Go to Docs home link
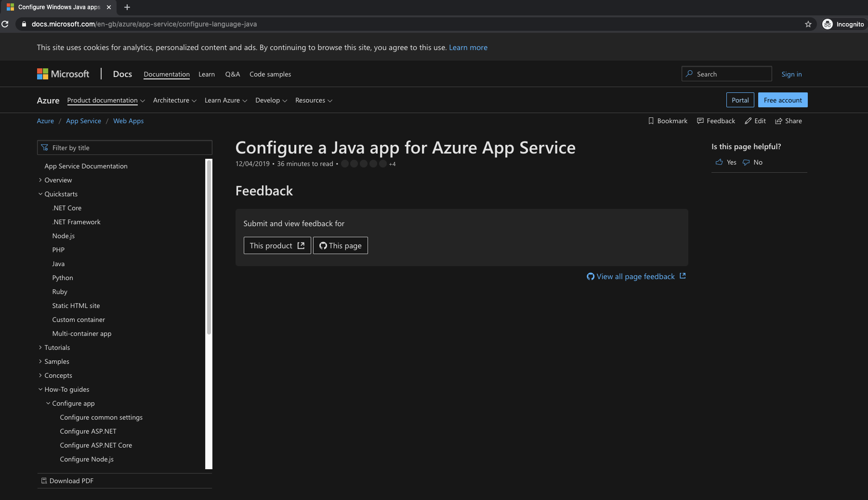The image size is (868, 500). (x=122, y=74)
